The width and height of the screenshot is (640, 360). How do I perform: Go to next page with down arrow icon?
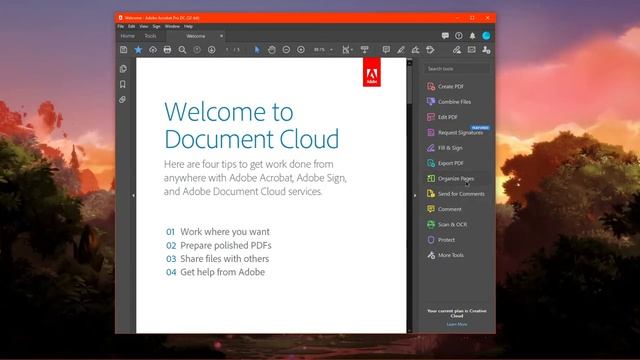(211, 50)
